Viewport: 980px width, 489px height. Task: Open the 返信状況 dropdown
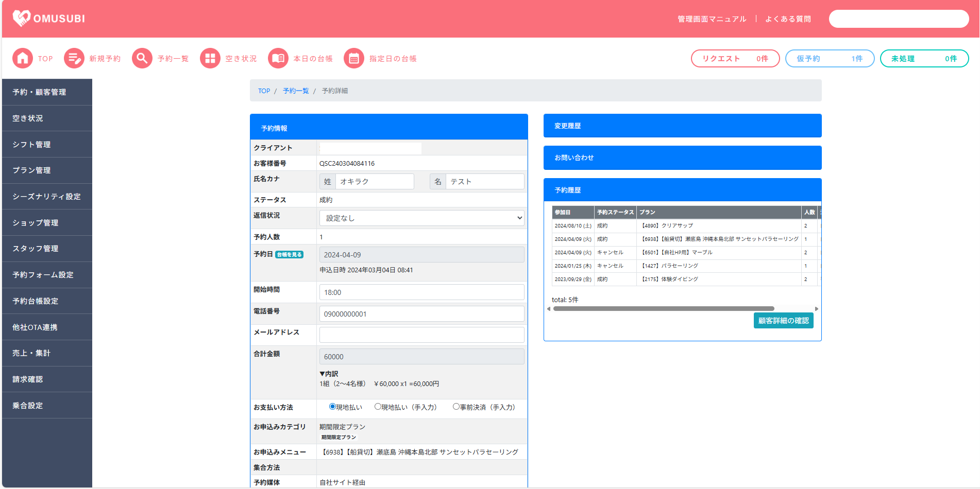point(421,218)
